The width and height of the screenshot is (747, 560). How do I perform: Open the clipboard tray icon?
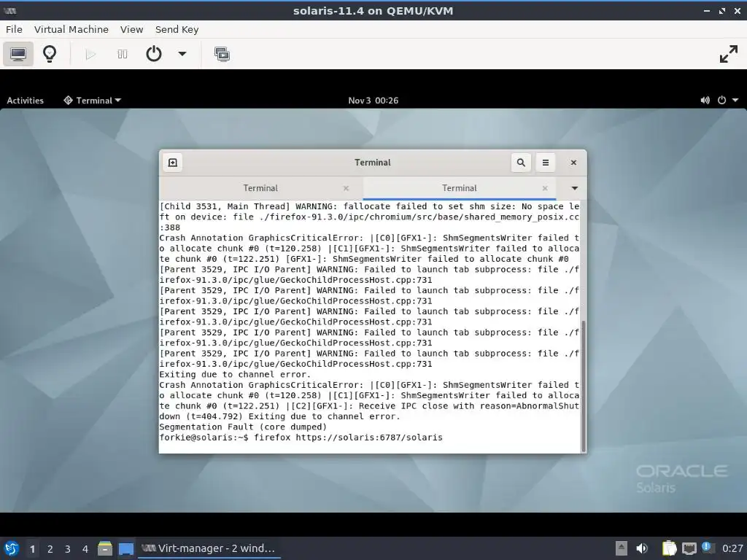[669, 548]
